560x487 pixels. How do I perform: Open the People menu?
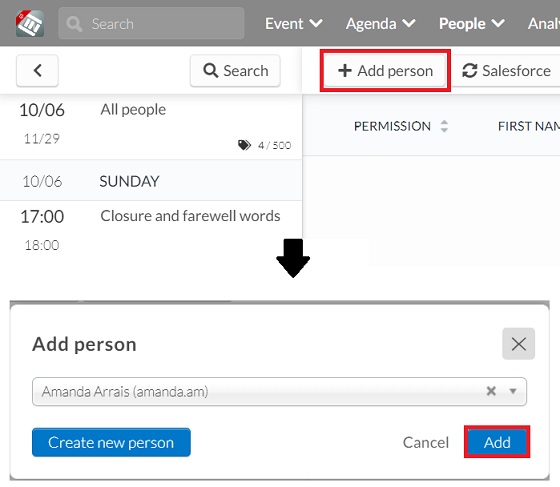pos(471,24)
